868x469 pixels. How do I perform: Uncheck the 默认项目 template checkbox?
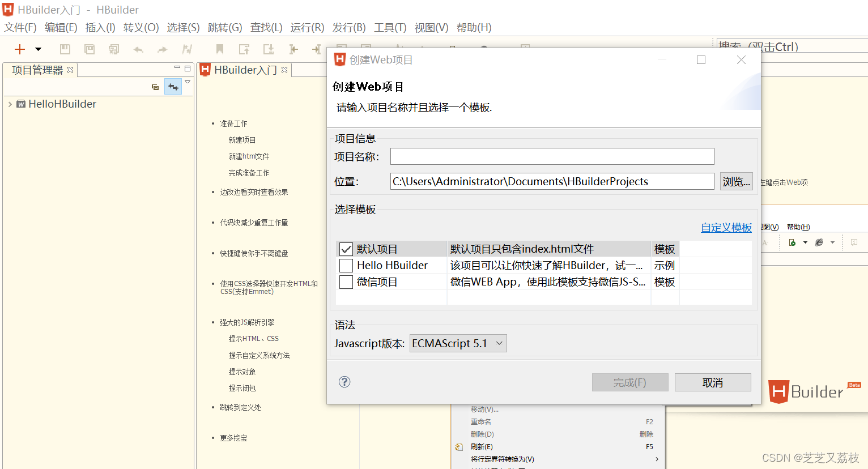click(346, 249)
